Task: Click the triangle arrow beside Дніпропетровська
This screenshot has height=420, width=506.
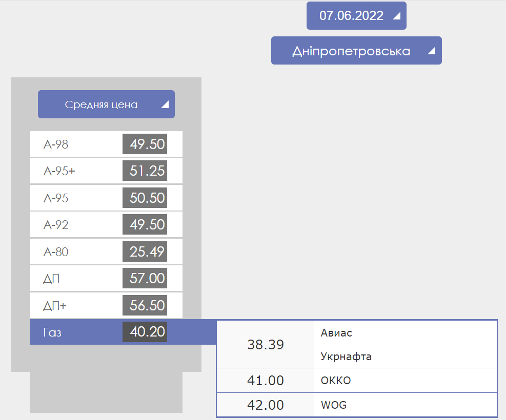Action: tap(431, 51)
